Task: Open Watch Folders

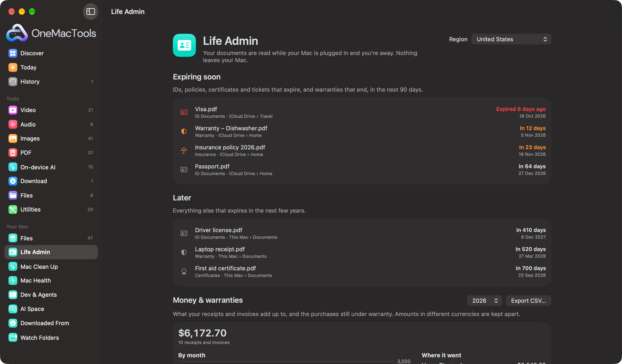Action: [51, 338]
